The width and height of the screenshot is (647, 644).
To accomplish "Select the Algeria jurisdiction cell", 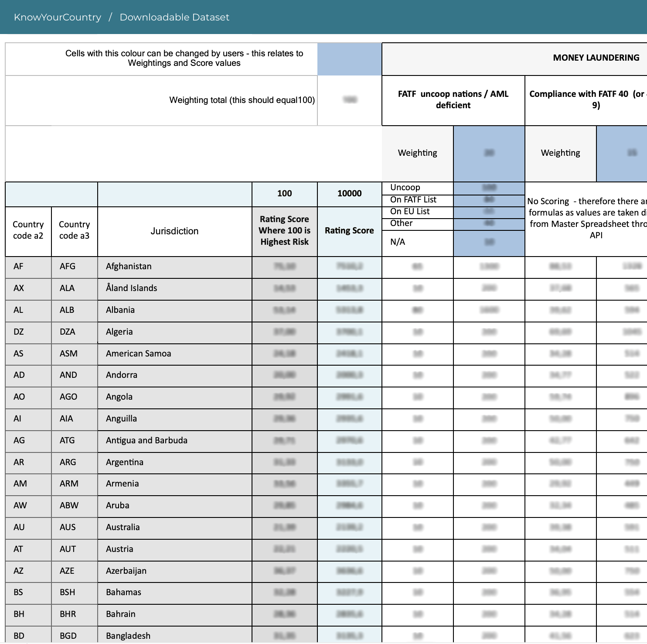I will (175, 332).
